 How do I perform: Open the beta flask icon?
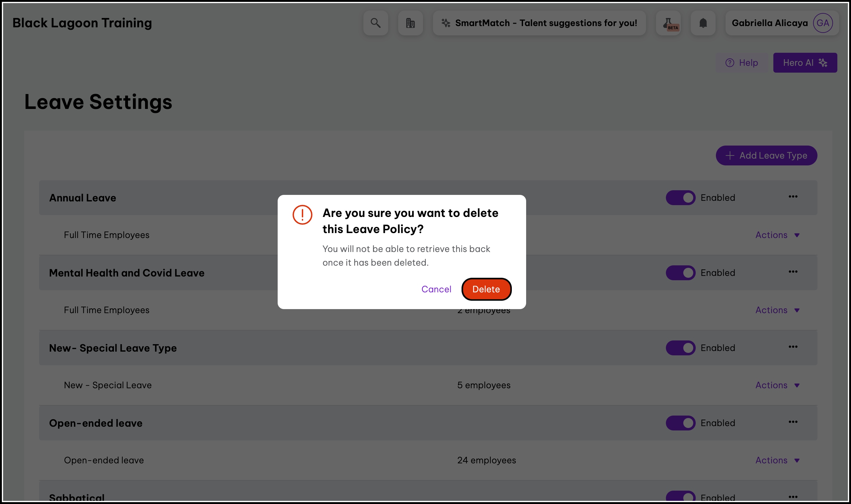tap(668, 23)
